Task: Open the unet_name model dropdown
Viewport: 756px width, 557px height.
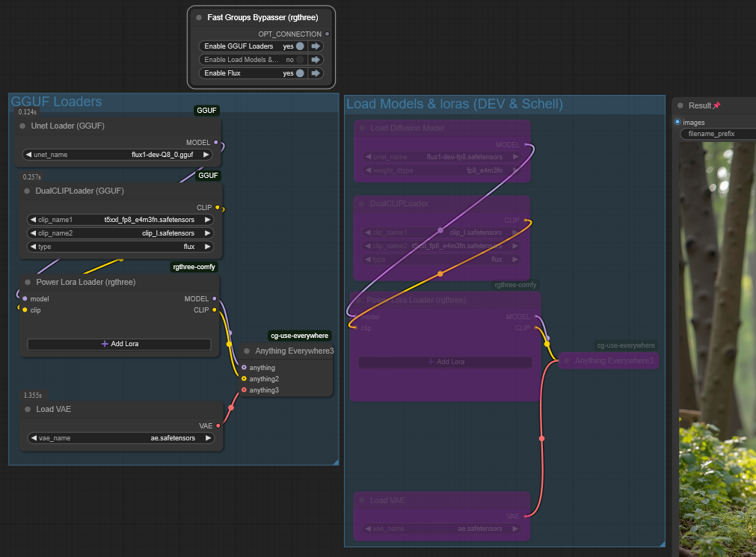Action: point(120,155)
